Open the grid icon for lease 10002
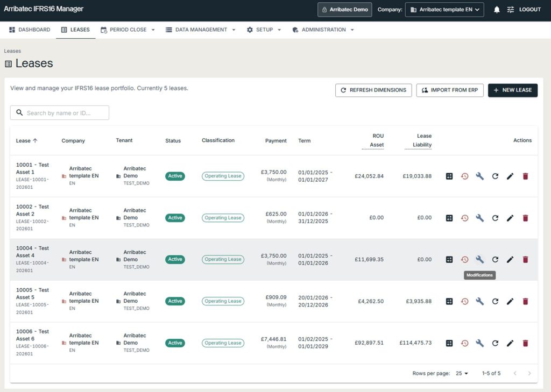This screenshot has height=392, width=551. tap(449, 218)
